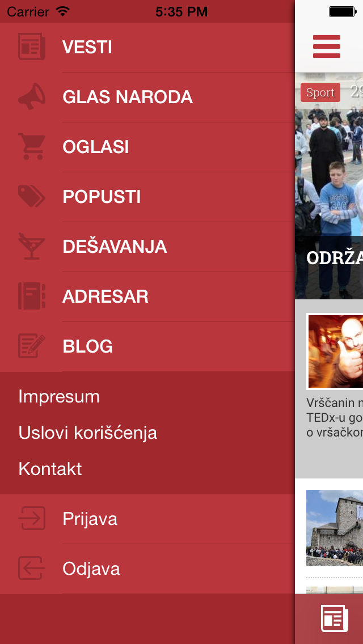
Task: Tap the address book Adresar icon
Action: click(32, 296)
